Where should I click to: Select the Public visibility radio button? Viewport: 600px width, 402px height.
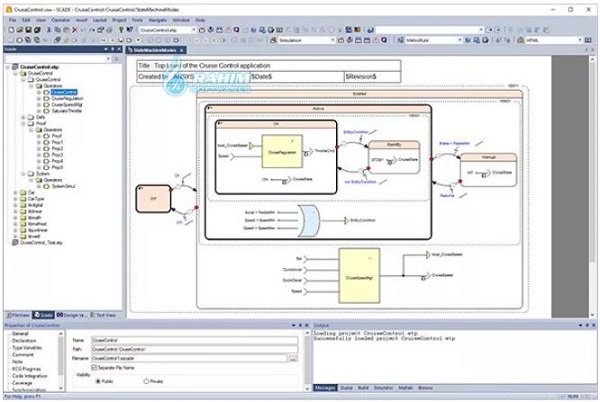click(x=98, y=381)
